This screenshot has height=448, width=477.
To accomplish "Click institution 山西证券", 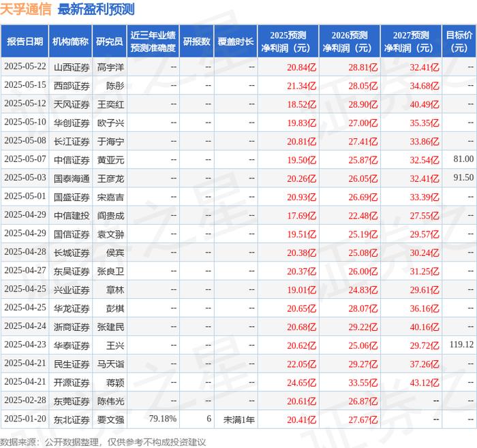I will pyautogui.click(x=72, y=67).
